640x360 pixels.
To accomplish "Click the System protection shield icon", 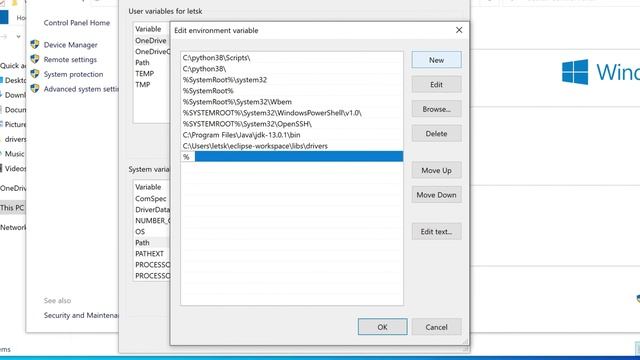I will click(x=35, y=74).
